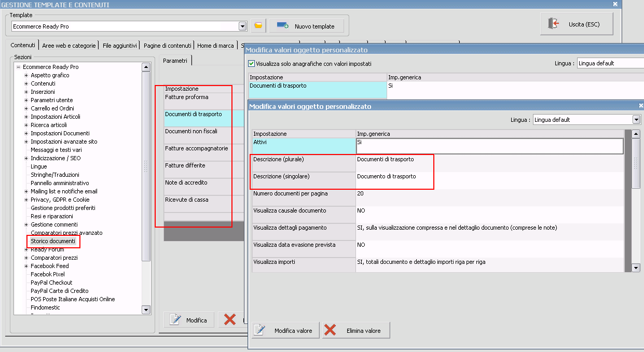Collapse the Ecommerce Ready Pro root node

coord(18,67)
